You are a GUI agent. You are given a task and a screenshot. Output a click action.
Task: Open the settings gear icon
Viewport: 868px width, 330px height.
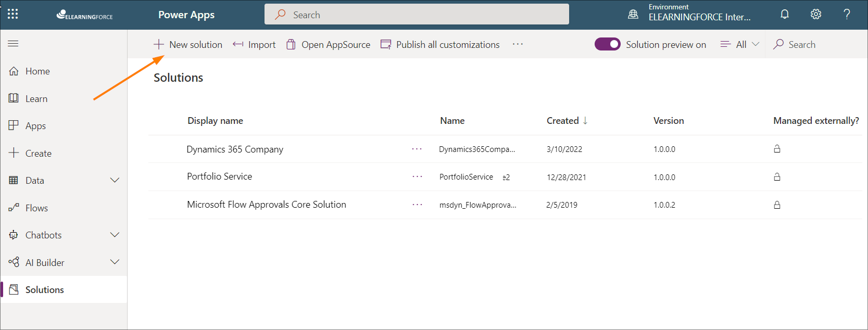tap(815, 14)
